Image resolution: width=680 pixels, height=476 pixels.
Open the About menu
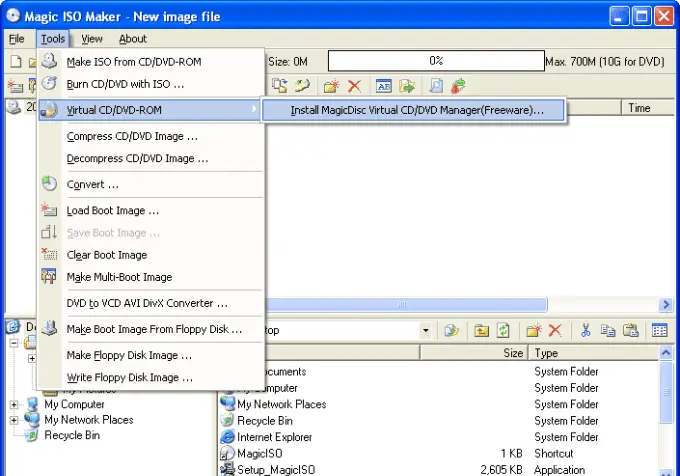click(133, 39)
